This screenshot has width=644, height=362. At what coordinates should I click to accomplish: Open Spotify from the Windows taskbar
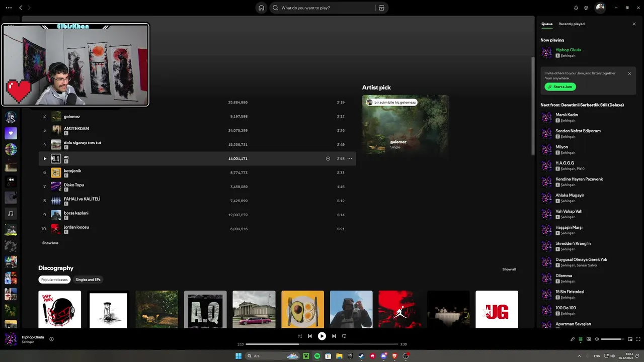point(317,356)
